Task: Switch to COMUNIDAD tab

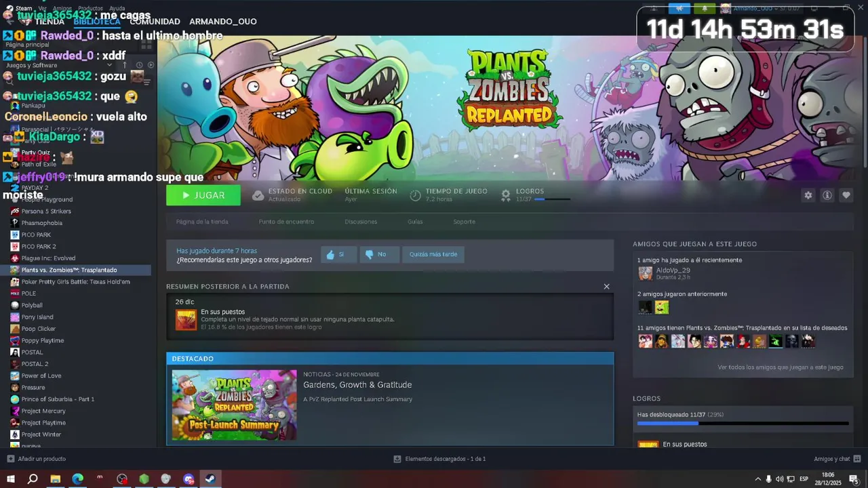Action: pyautogui.click(x=155, y=22)
